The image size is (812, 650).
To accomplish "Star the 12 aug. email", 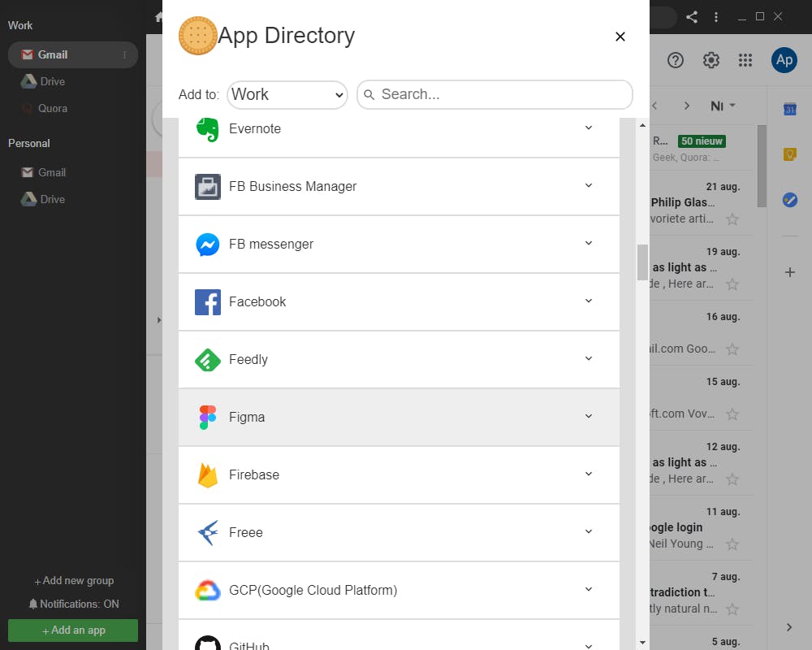I will pos(732,479).
